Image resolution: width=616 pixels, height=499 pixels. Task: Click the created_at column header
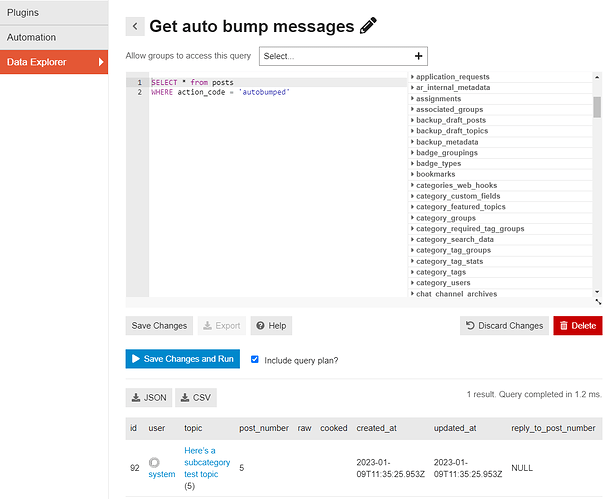376,428
